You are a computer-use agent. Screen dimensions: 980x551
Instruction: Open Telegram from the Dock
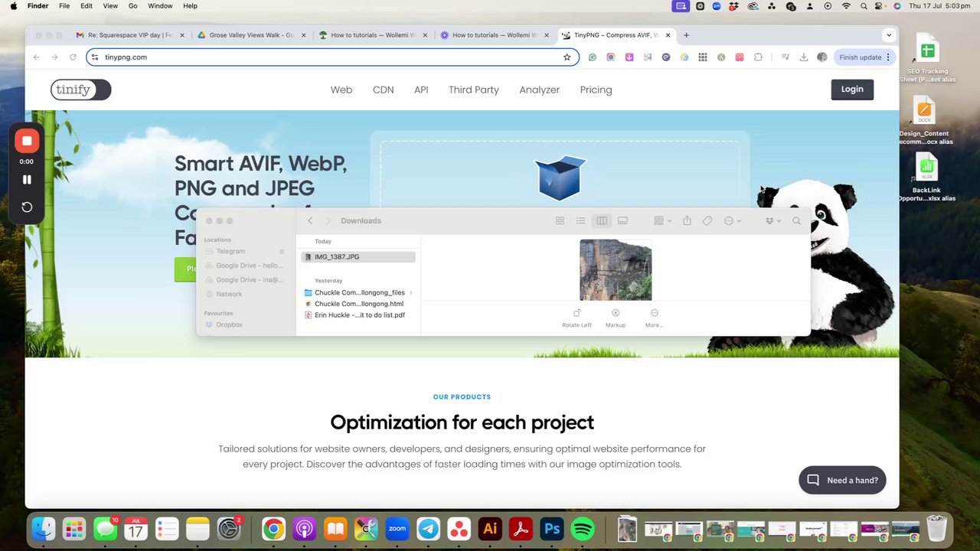[429, 529]
